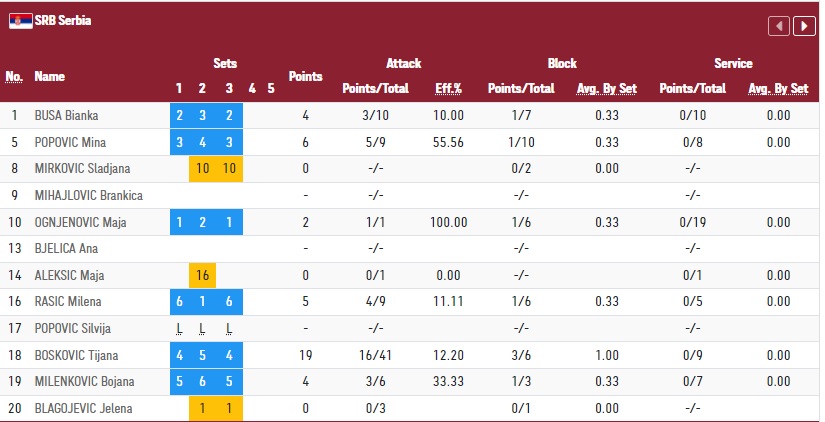Click the Block Avg. By Set header
The image size is (825, 422).
607,88
